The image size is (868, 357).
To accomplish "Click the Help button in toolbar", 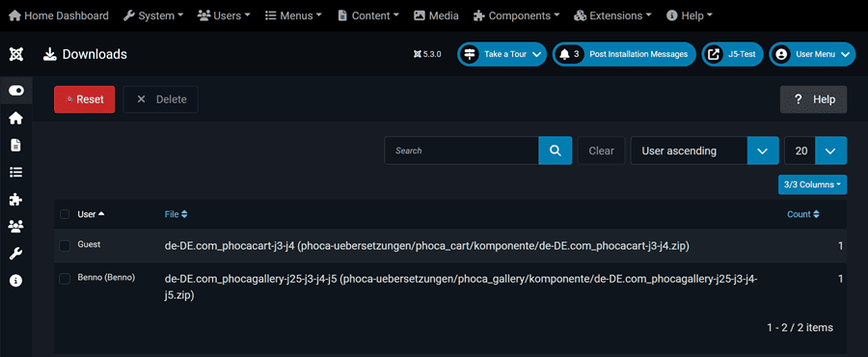I will pyautogui.click(x=813, y=99).
